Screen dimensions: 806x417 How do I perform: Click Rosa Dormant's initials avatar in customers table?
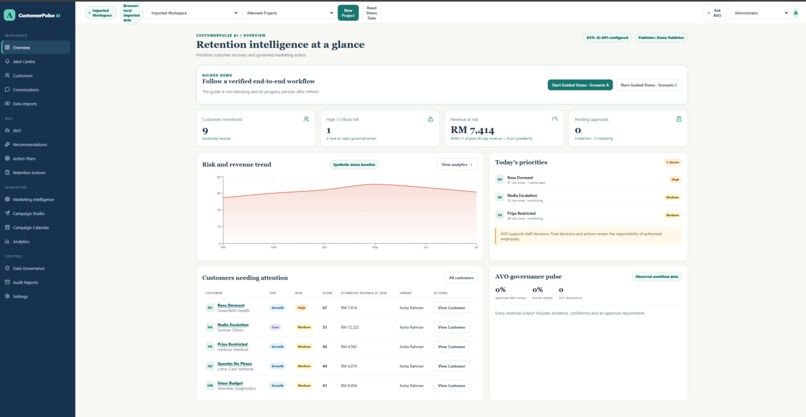pos(210,307)
